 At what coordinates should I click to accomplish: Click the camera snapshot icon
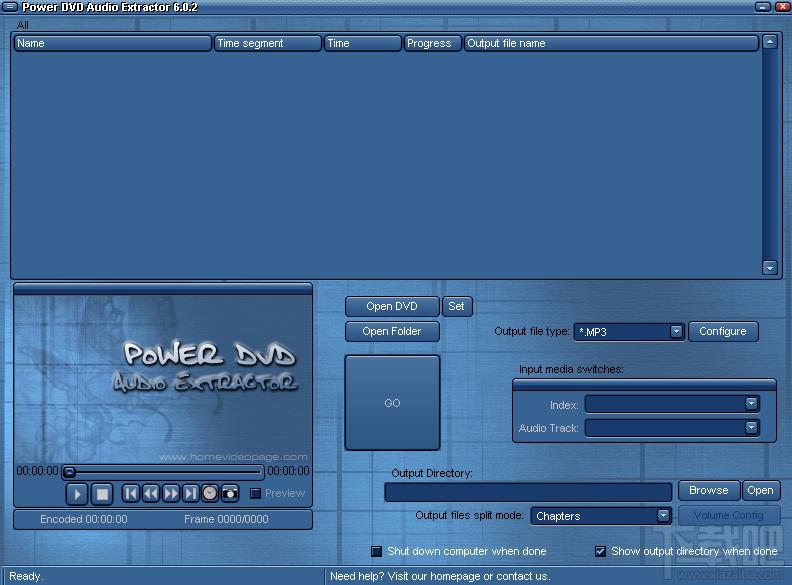pos(230,493)
